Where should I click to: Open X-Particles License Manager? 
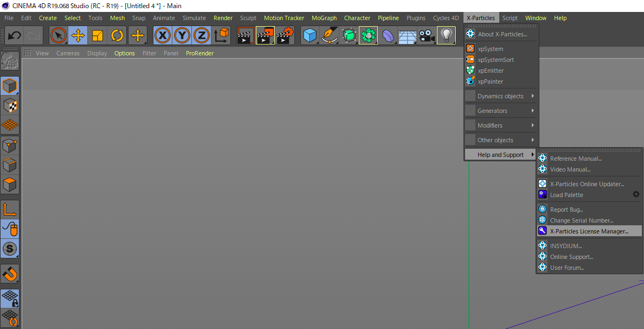(589, 231)
